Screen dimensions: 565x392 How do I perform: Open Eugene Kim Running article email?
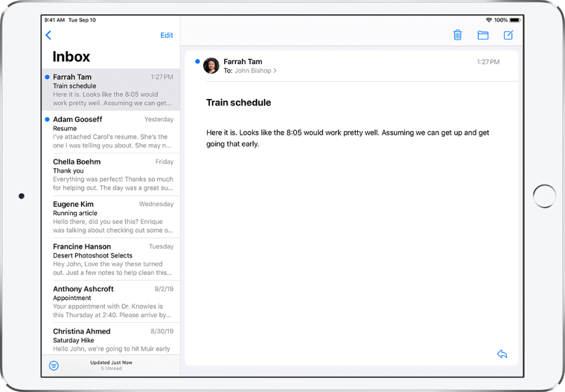pyautogui.click(x=111, y=217)
